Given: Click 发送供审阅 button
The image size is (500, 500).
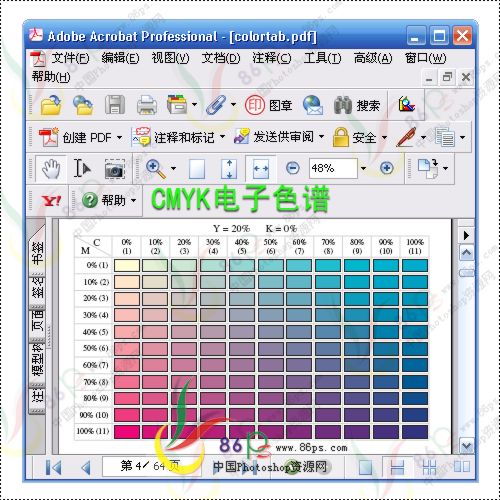Looking at the screenshot, I should coord(274,137).
